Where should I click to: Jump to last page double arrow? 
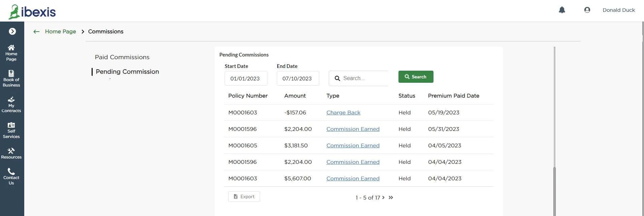tap(391, 197)
